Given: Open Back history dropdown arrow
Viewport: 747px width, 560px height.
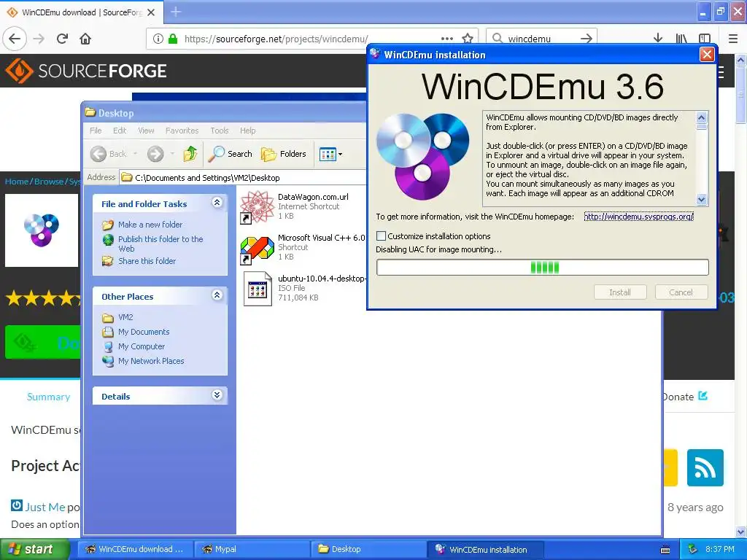Looking at the screenshot, I should 135,154.
